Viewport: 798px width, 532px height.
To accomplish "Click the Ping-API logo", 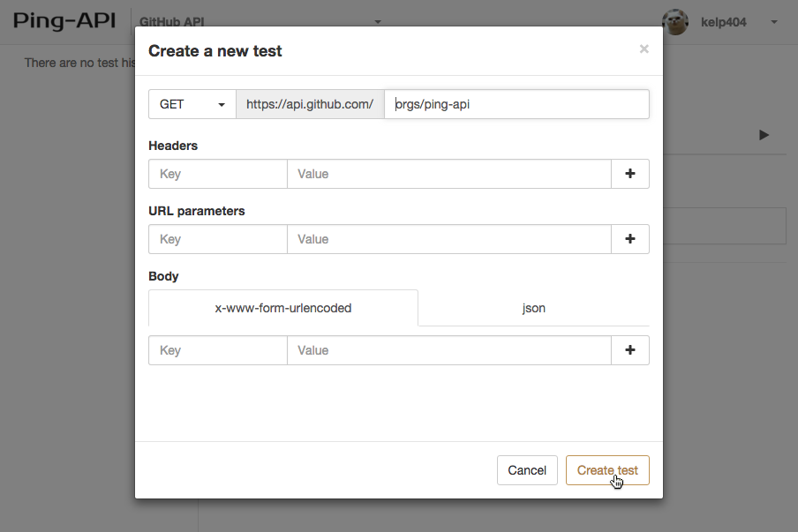I will [64, 21].
